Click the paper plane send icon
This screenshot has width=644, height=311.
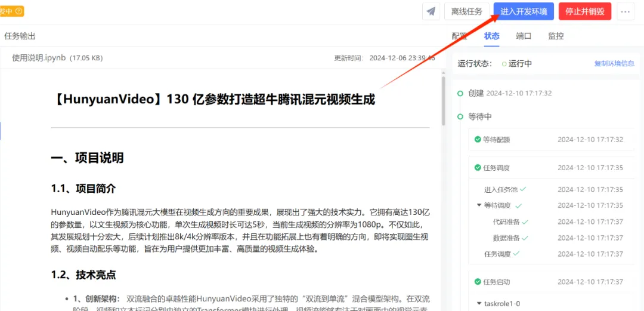coord(431,11)
